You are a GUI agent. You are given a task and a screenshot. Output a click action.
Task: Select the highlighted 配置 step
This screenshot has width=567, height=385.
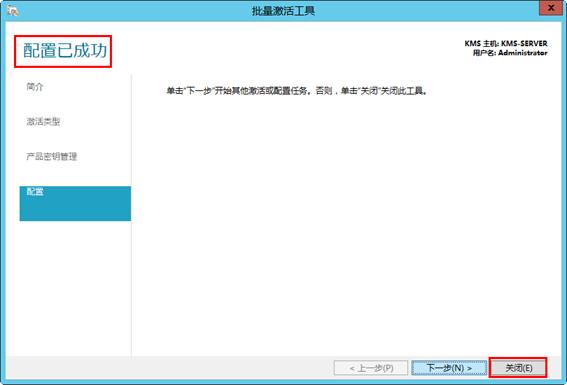point(75,204)
